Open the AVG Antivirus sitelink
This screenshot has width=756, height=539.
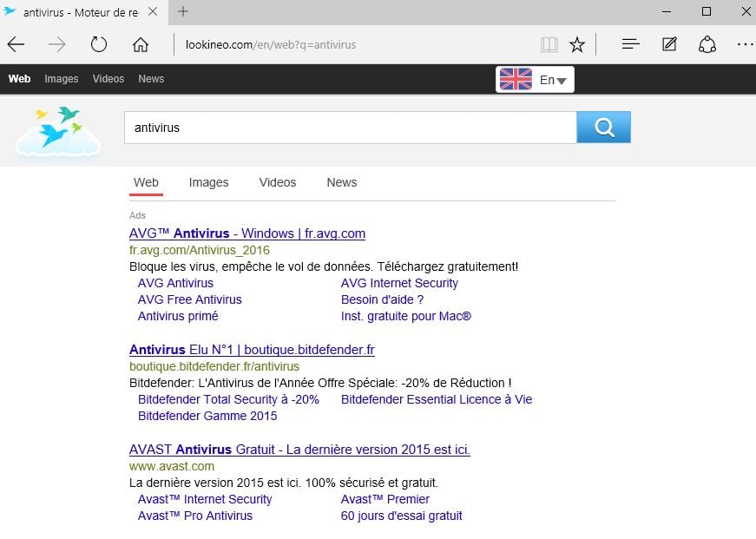[x=175, y=283]
